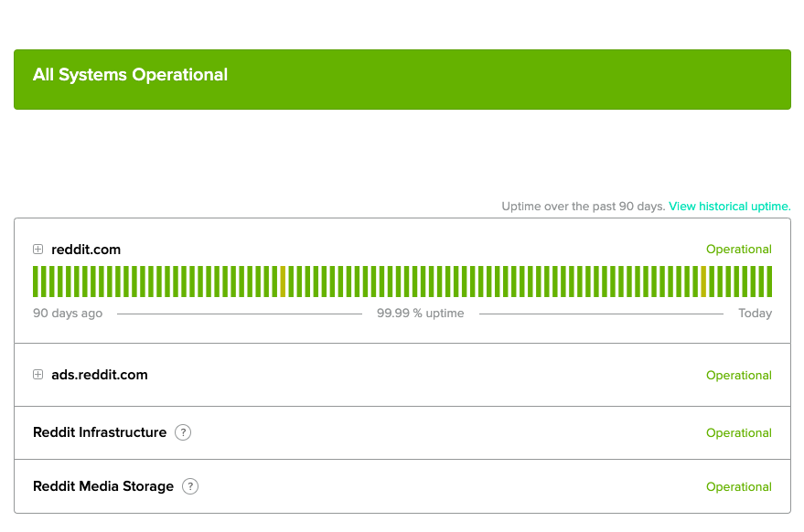The height and width of the screenshot is (532, 804).
Task: Click the 90 days ago label
Action: pos(68,314)
